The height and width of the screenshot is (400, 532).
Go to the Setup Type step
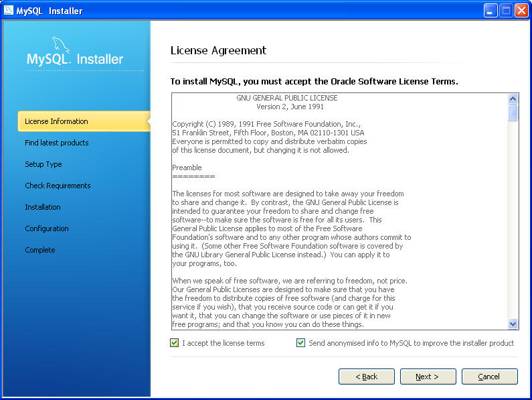pyautogui.click(x=43, y=164)
